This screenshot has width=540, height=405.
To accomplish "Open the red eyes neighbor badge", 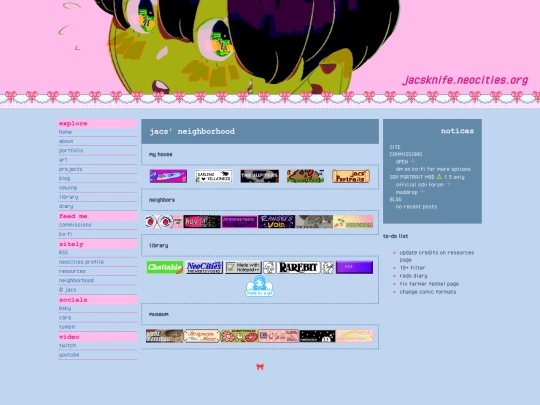I will tap(164, 222).
